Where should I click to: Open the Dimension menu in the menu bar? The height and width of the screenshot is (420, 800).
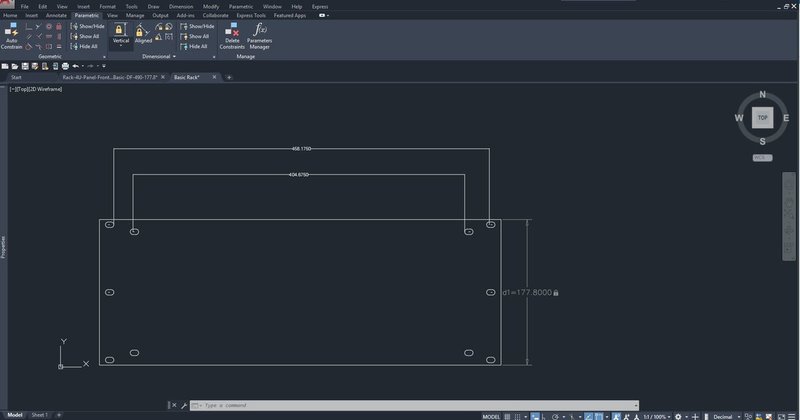[181, 7]
